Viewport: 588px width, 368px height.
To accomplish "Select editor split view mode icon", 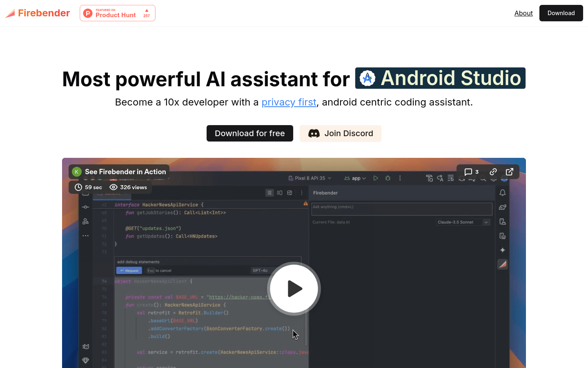I will click(280, 193).
